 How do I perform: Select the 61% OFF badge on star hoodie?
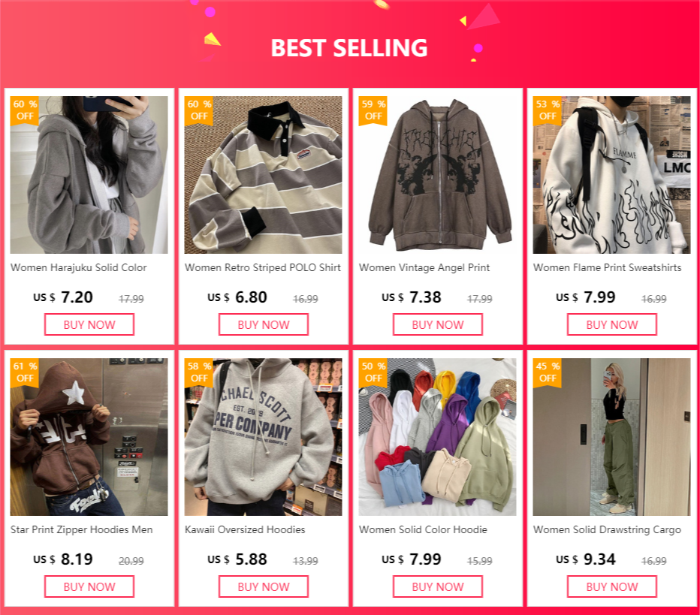coord(25,372)
